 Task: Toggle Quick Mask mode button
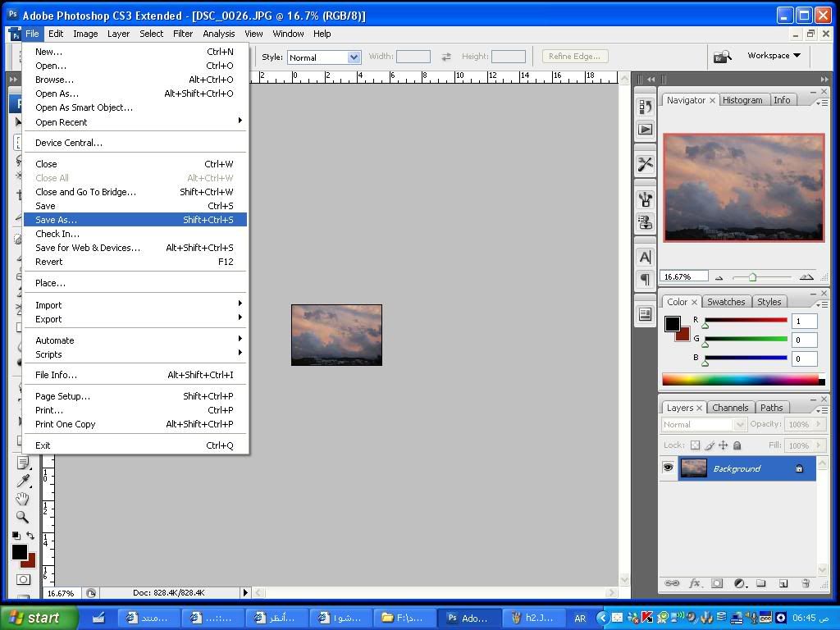point(22,579)
